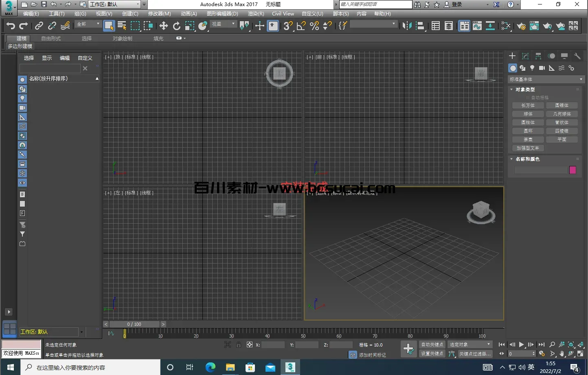The image size is (588, 375).
Task: Open the Hierarchy command panel
Action: tap(538, 56)
